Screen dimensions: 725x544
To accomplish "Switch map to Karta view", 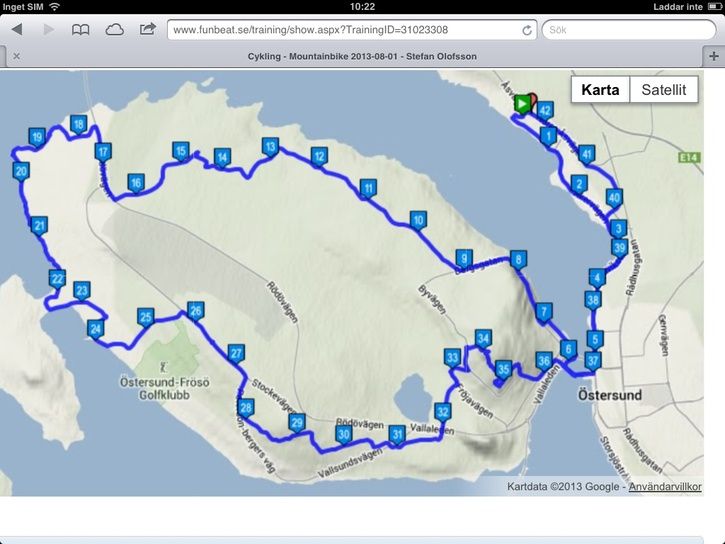I will tap(600, 89).
